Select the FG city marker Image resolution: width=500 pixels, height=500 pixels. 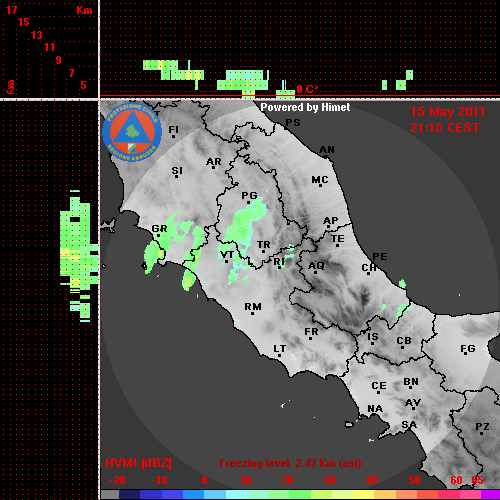point(465,354)
